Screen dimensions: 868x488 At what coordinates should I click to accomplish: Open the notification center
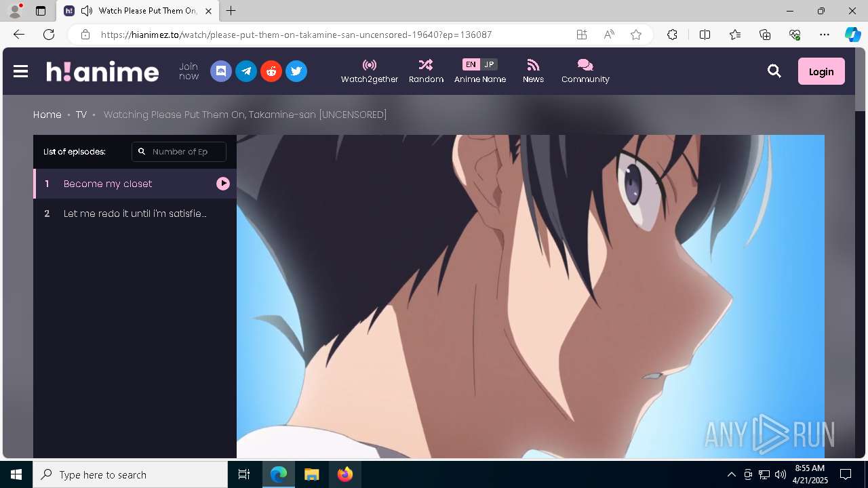(846, 474)
